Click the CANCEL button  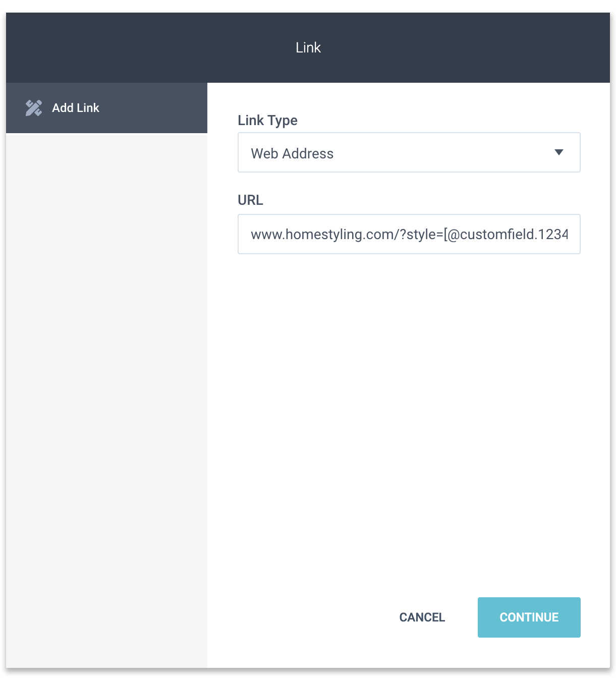[x=422, y=617]
